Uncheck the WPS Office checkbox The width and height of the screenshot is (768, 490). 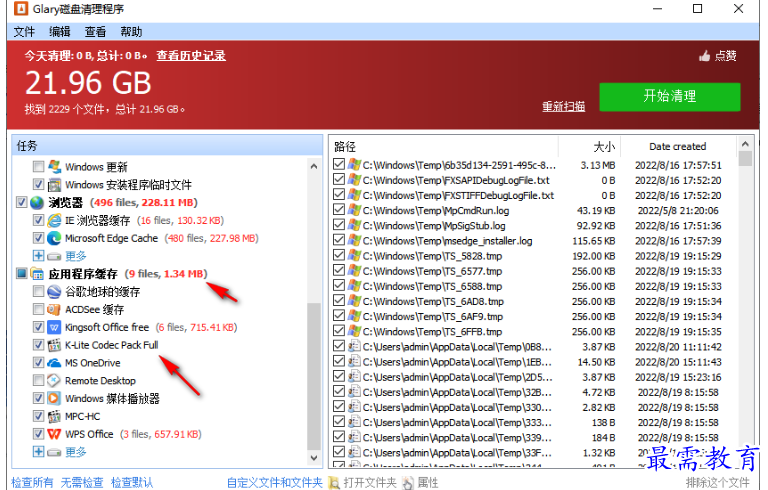click(x=38, y=434)
